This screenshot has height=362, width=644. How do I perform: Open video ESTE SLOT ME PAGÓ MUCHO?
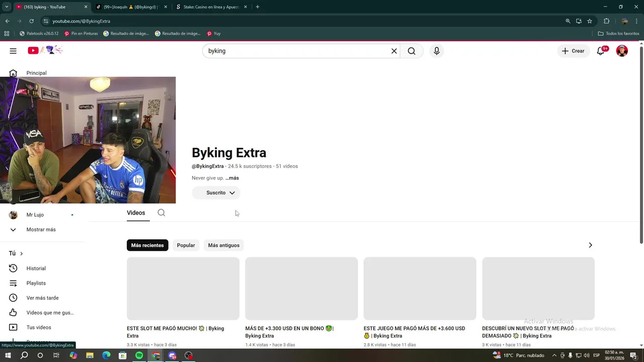176,332
